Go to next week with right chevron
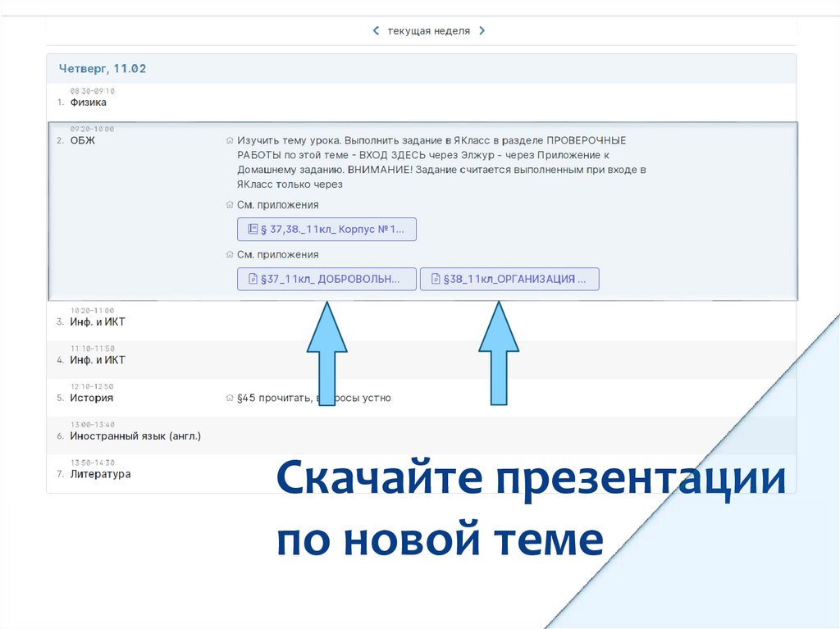Viewport: 840px width, 629px height. tap(482, 31)
